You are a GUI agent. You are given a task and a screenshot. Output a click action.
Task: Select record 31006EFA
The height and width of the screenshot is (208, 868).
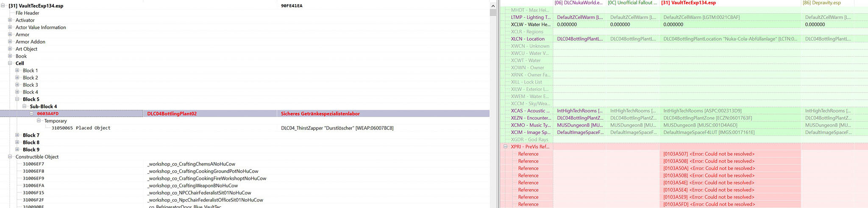tap(33, 186)
